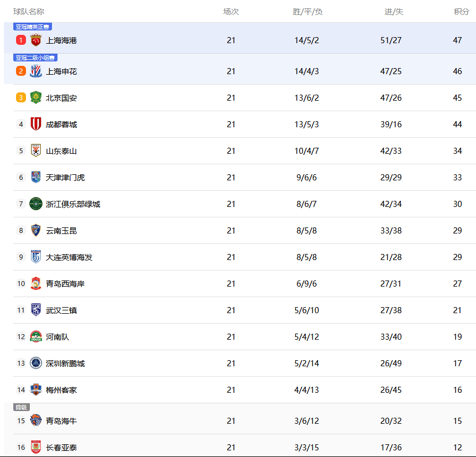
Task: Click the 亚冠精英正赛 qualification tag
Action: coord(33,27)
